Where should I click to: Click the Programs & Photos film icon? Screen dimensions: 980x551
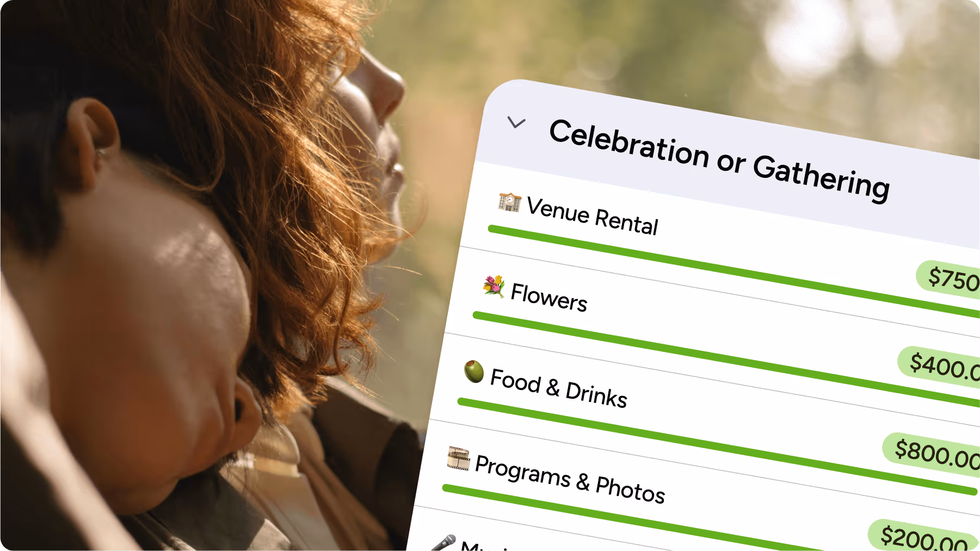click(x=458, y=458)
